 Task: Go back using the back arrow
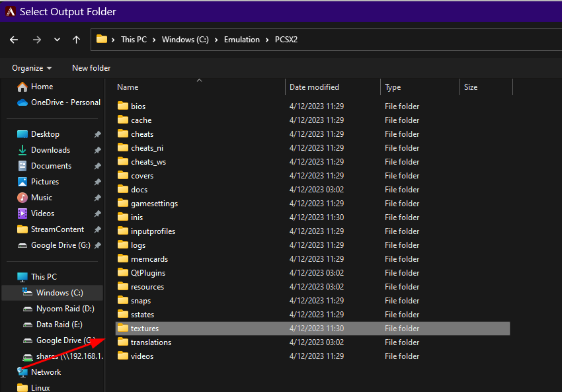click(14, 40)
